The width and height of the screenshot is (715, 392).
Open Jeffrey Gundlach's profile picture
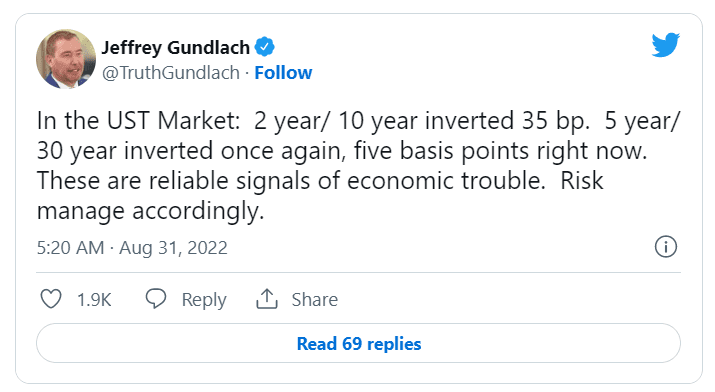66,59
